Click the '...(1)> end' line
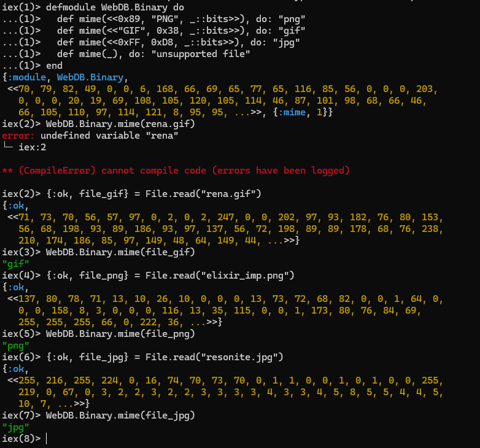Image resolution: width=480 pixels, height=448 pixels. [x=32, y=66]
